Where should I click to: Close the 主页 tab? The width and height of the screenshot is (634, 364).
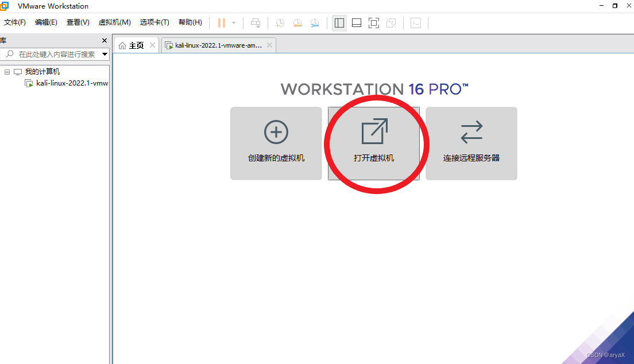click(152, 45)
